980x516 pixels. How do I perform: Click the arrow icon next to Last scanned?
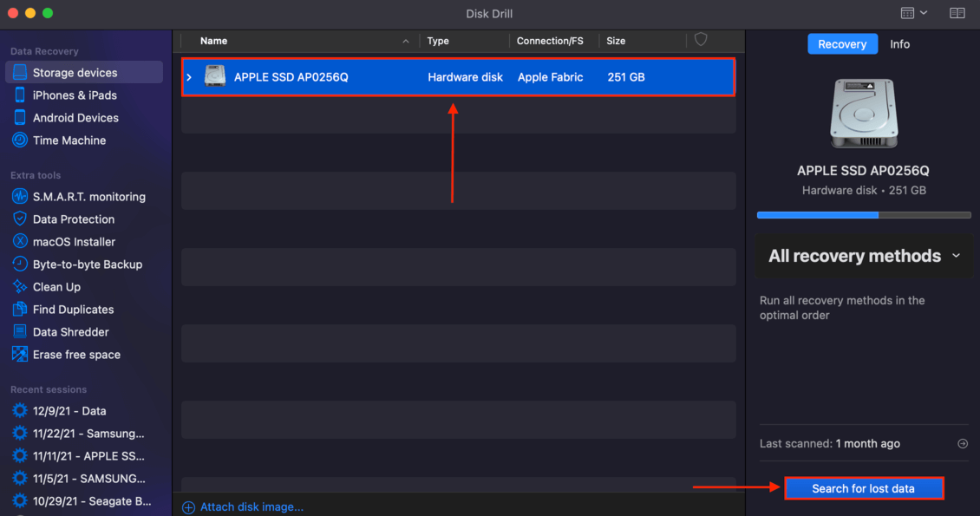963,443
